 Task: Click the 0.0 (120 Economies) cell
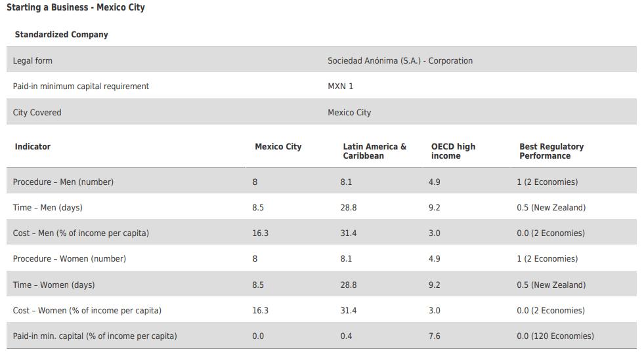555,336
